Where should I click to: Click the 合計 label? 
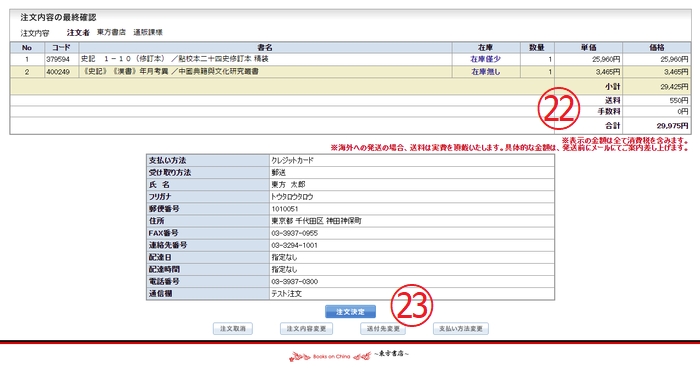click(x=612, y=126)
